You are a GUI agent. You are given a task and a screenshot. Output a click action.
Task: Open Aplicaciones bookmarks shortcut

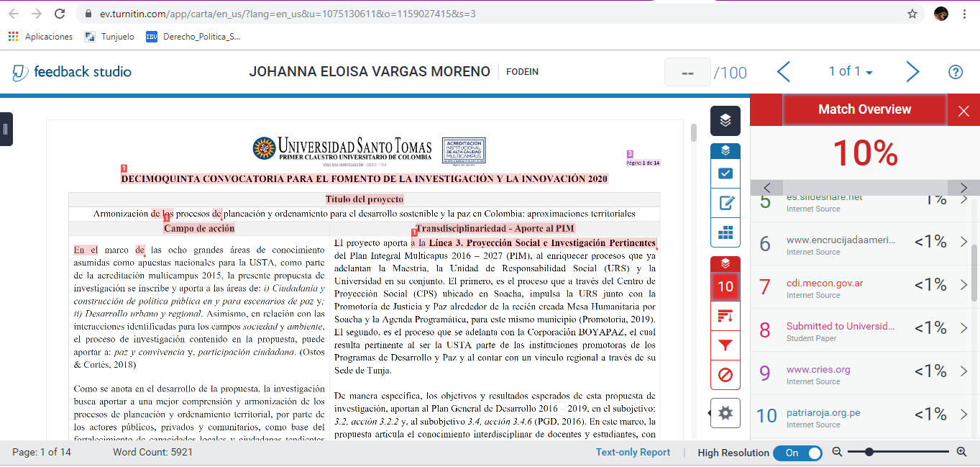(40, 37)
